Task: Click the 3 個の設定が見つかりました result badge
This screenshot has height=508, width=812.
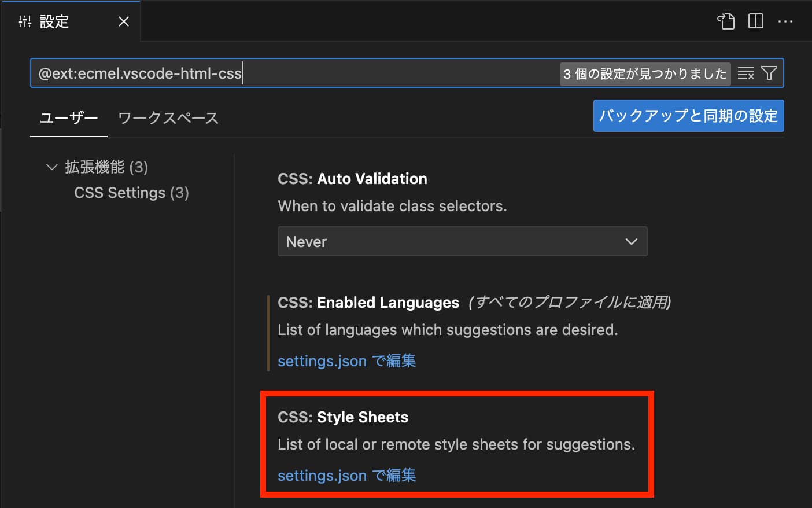Action: click(x=645, y=74)
